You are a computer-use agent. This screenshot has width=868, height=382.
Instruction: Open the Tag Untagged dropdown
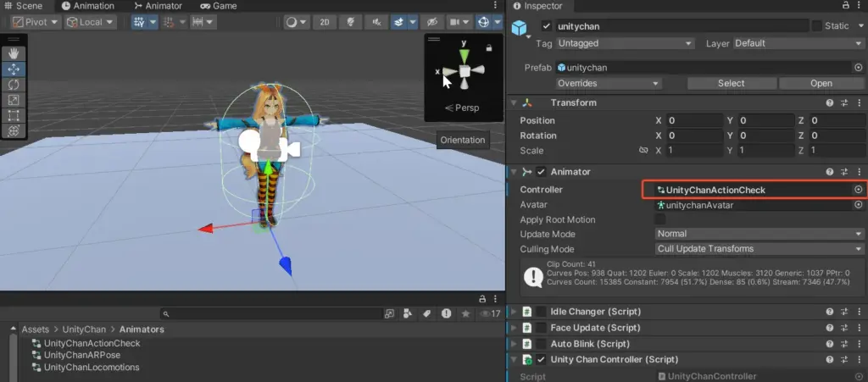click(625, 43)
